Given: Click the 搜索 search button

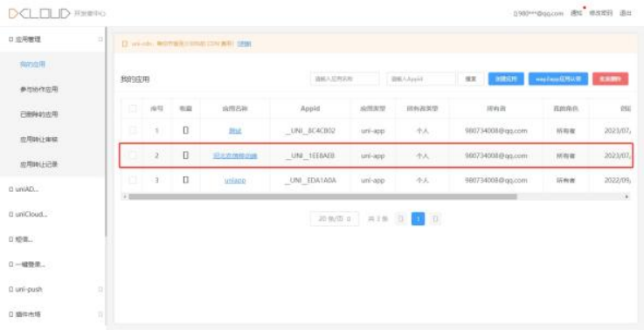Looking at the screenshot, I should pos(471,79).
